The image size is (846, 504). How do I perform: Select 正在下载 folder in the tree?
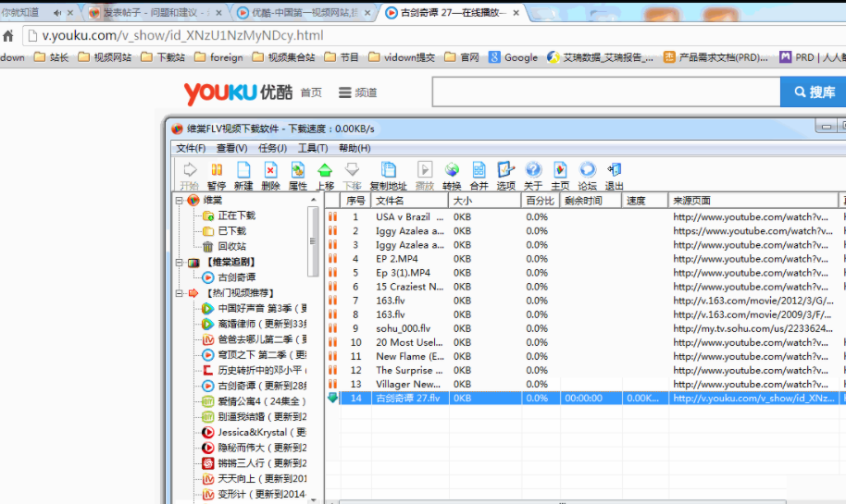229,215
